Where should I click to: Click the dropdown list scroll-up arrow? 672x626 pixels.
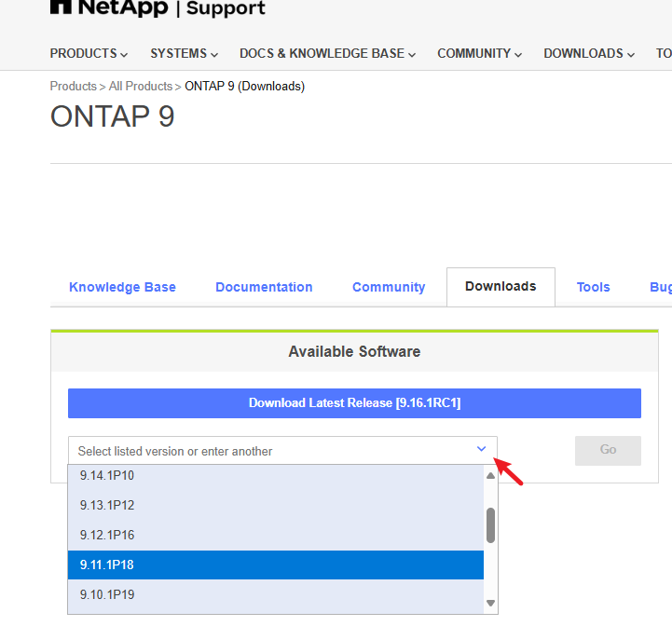(490, 476)
